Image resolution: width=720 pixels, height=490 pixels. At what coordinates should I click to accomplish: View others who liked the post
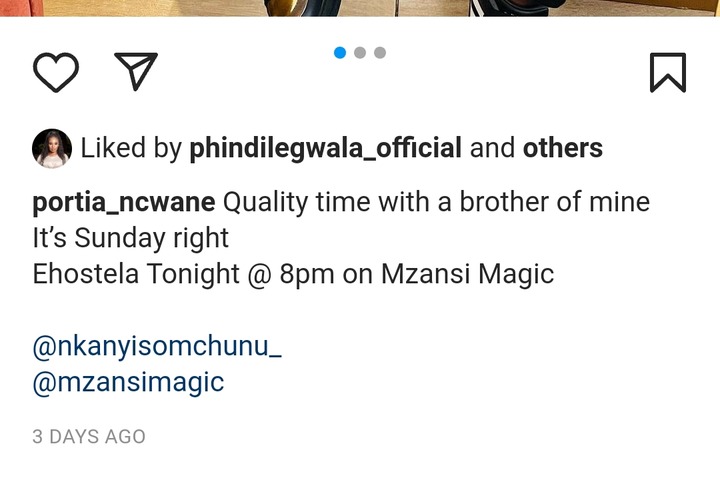pos(562,148)
